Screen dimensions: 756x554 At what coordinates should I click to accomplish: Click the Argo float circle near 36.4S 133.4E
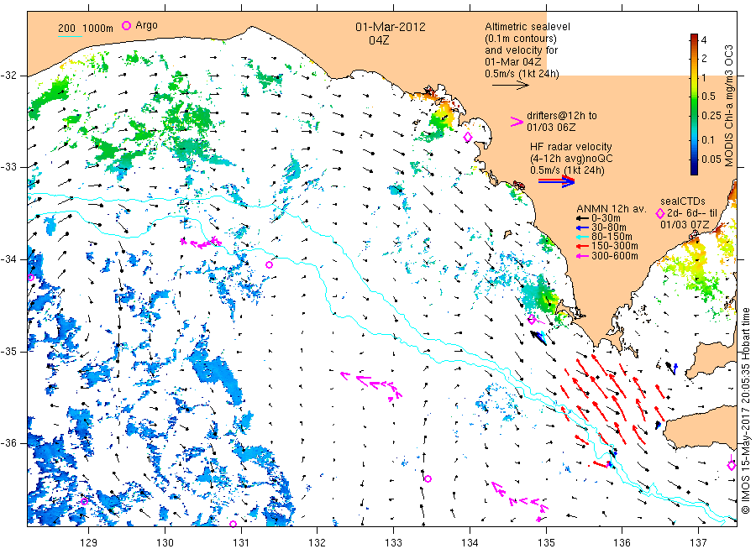point(428,478)
